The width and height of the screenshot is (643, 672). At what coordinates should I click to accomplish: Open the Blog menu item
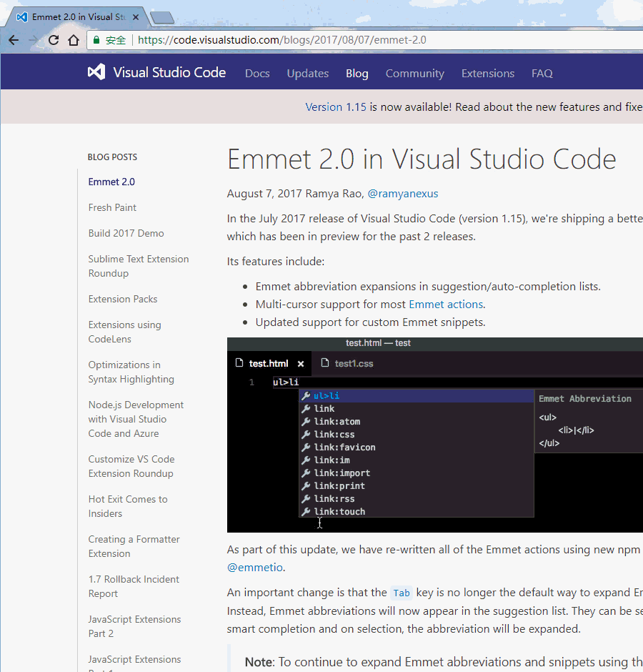coord(357,74)
